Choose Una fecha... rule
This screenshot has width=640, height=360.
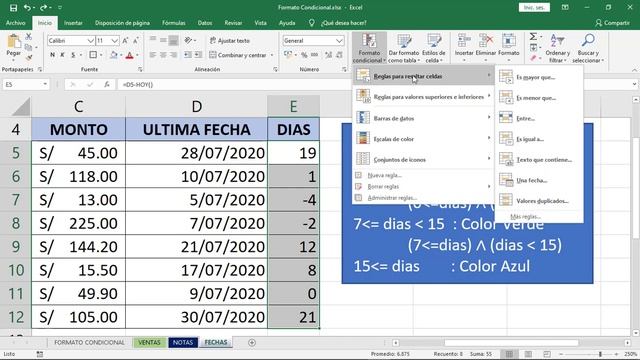(539, 180)
